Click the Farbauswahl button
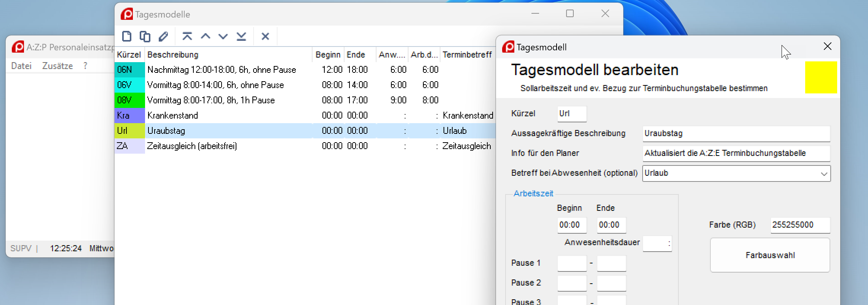 [770, 255]
